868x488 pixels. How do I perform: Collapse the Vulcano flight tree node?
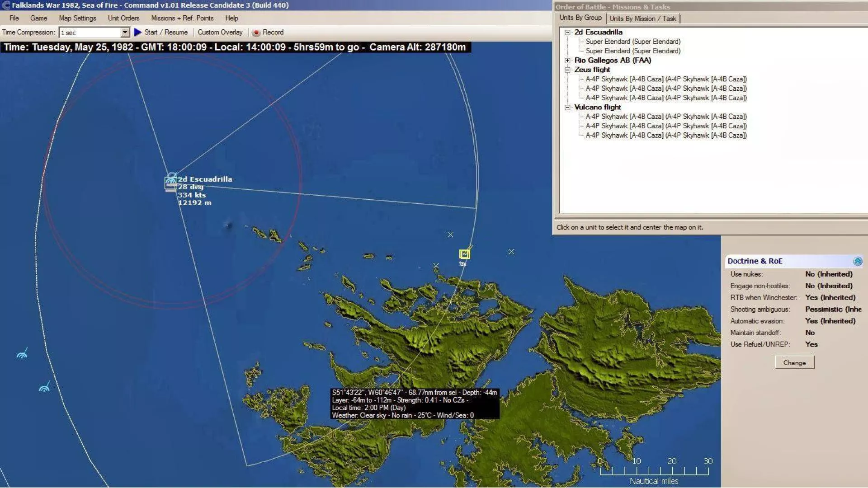point(567,108)
